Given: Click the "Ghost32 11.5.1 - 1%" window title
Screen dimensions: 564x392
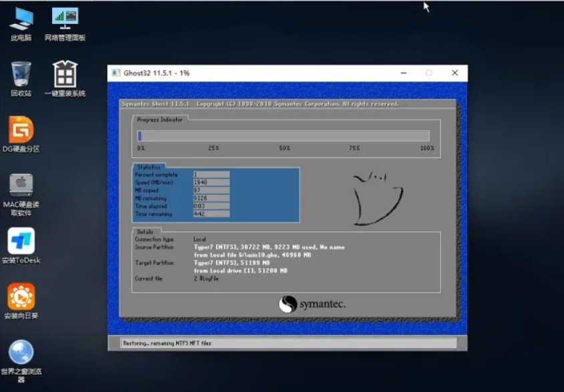Looking at the screenshot, I should click(156, 73).
